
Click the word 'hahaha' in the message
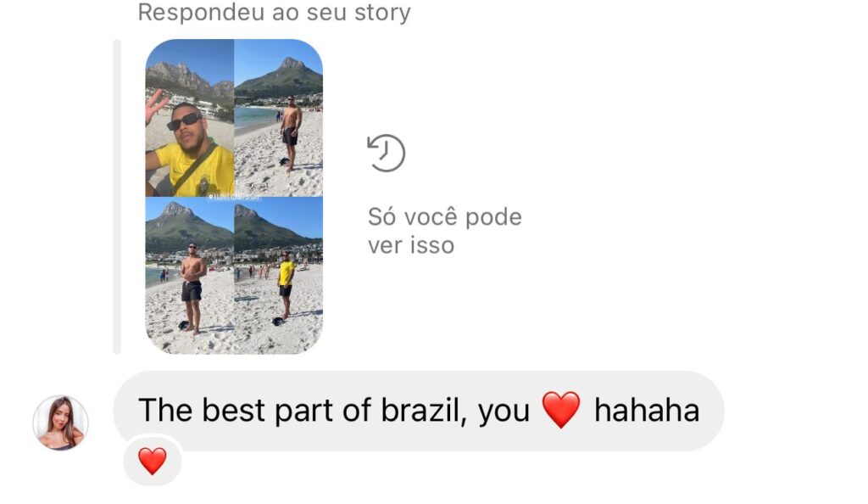tap(647, 411)
